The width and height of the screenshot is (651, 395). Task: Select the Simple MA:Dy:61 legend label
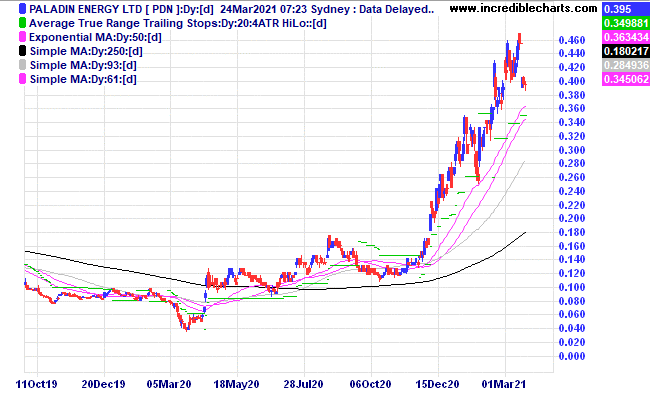(x=83, y=79)
